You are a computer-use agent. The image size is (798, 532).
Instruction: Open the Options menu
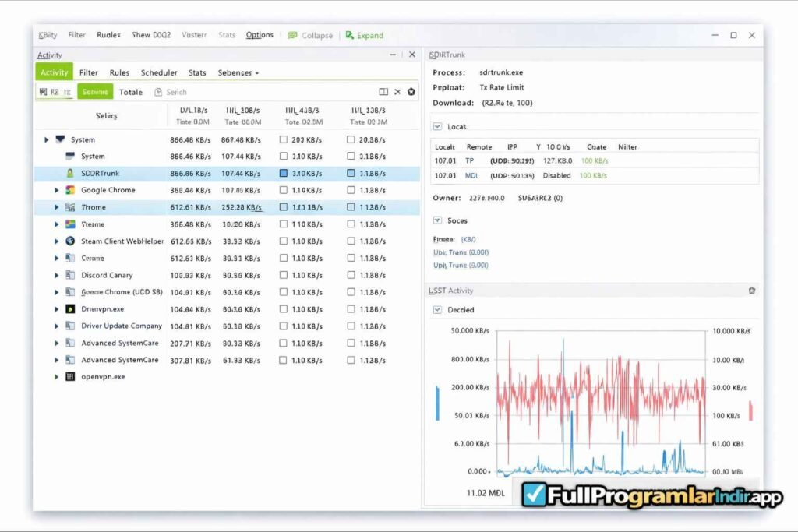[x=260, y=35]
